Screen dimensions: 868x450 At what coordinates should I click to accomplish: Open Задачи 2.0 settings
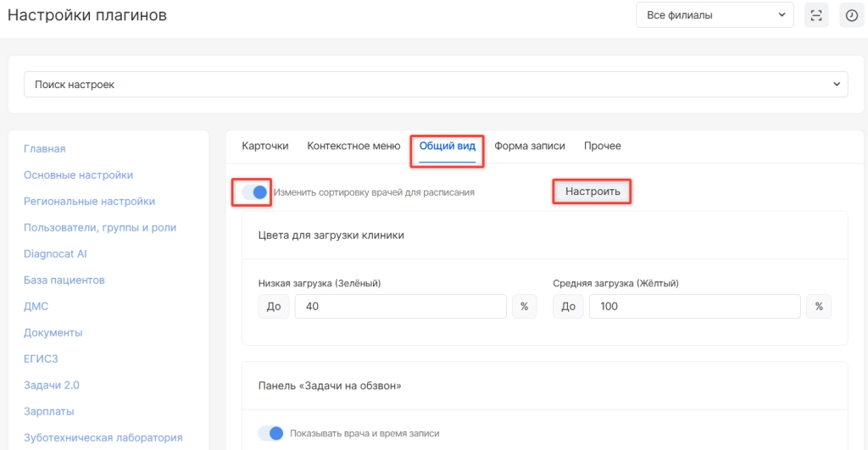52,386
